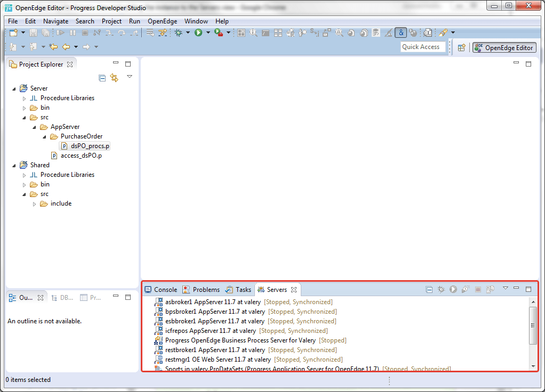The width and height of the screenshot is (545, 392).
Task: Click the Forward navigation arrow
Action: 86,46
